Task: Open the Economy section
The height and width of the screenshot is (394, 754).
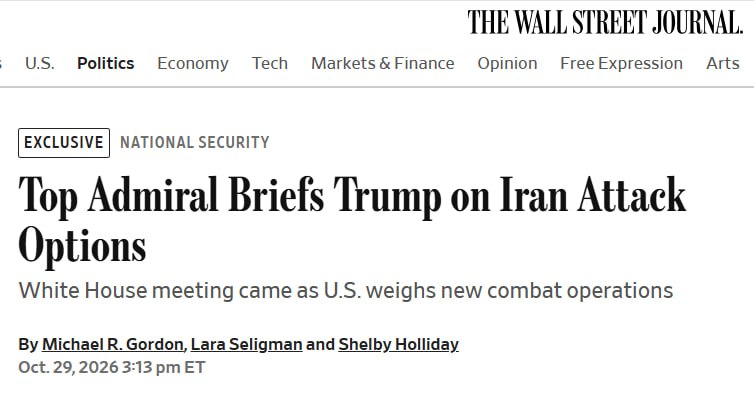Action: pos(193,63)
